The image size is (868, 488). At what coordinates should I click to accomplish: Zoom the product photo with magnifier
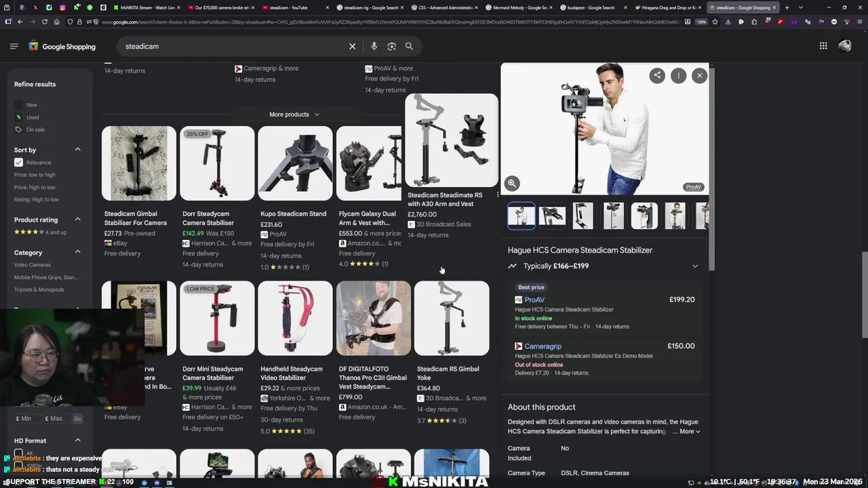[512, 183]
